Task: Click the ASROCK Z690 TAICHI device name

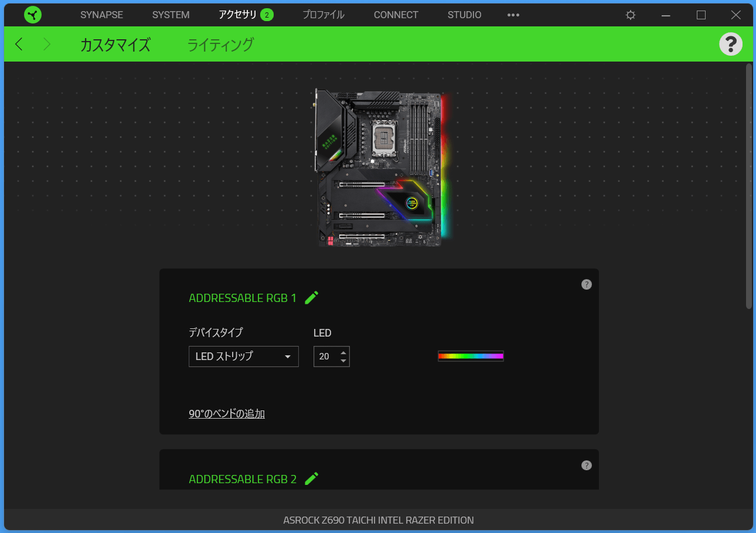Action: click(x=379, y=520)
